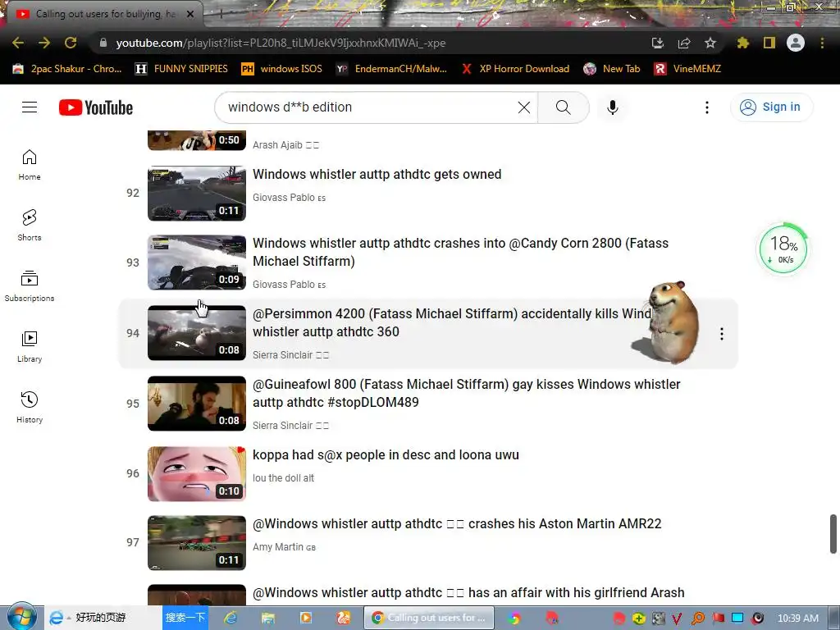Open thumbnail of video 93 crash clip
The height and width of the screenshot is (630, 840).
(x=197, y=262)
